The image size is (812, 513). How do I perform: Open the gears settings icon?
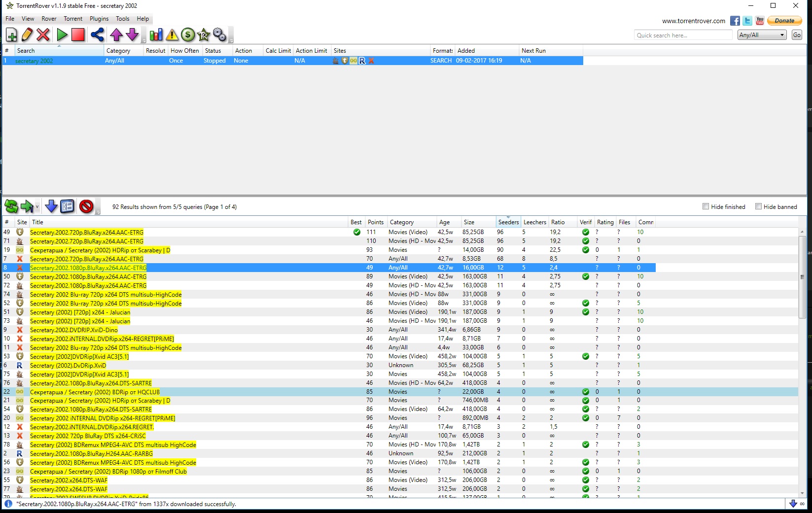point(219,35)
